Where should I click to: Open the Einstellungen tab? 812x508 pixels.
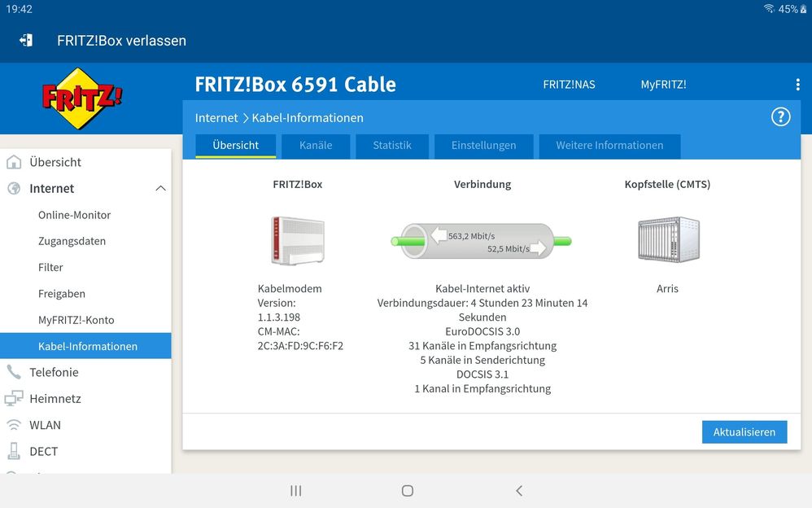point(483,146)
